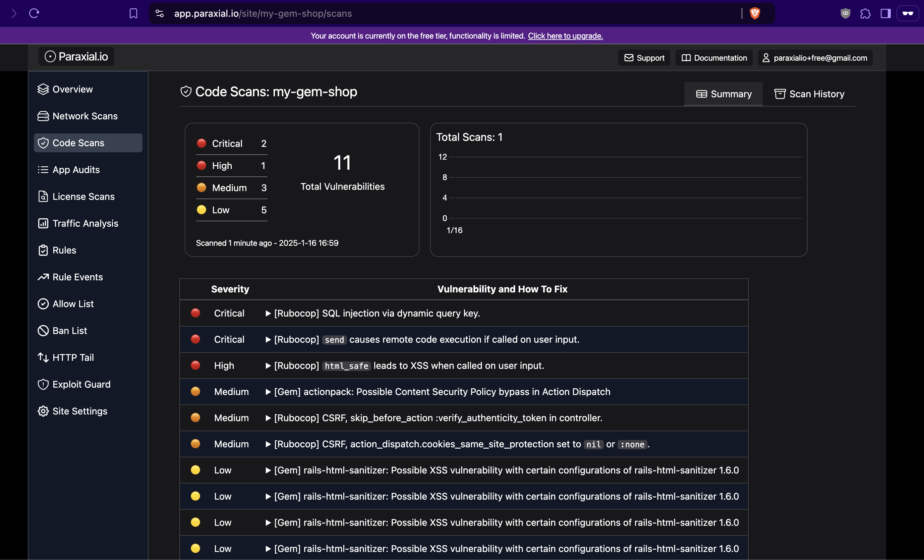Open browser extensions puzzle icon

(x=866, y=13)
